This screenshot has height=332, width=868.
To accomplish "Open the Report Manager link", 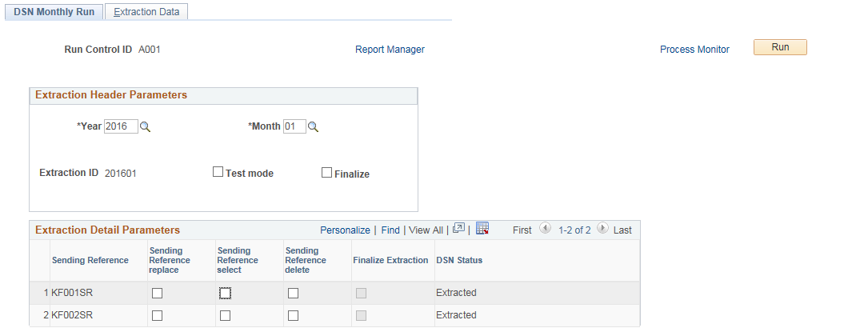I will [390, 50].
